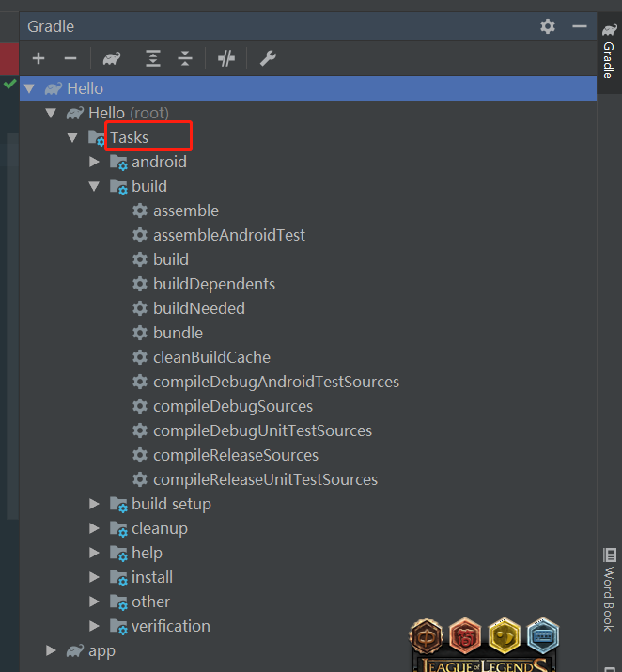The height and width of the screenshot is (672, 622).
Task: Click the buildNeeded gear icon
Action: pos(140,308)
